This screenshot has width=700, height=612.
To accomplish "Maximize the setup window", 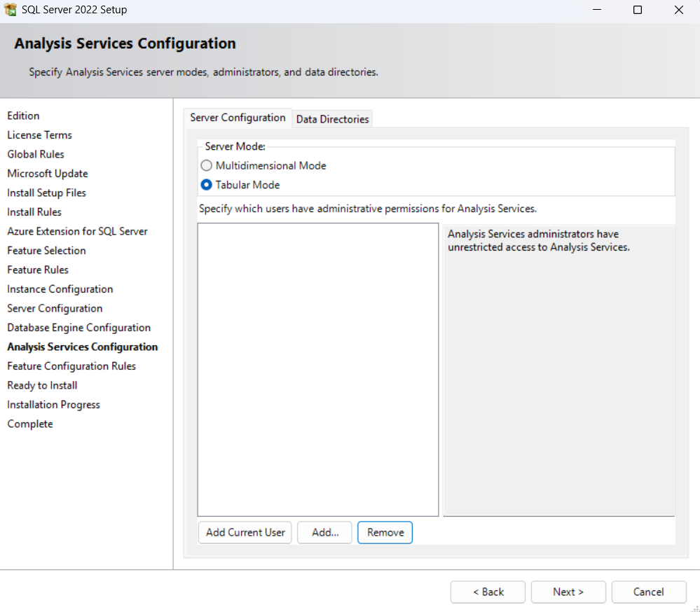I will [637, 10].
